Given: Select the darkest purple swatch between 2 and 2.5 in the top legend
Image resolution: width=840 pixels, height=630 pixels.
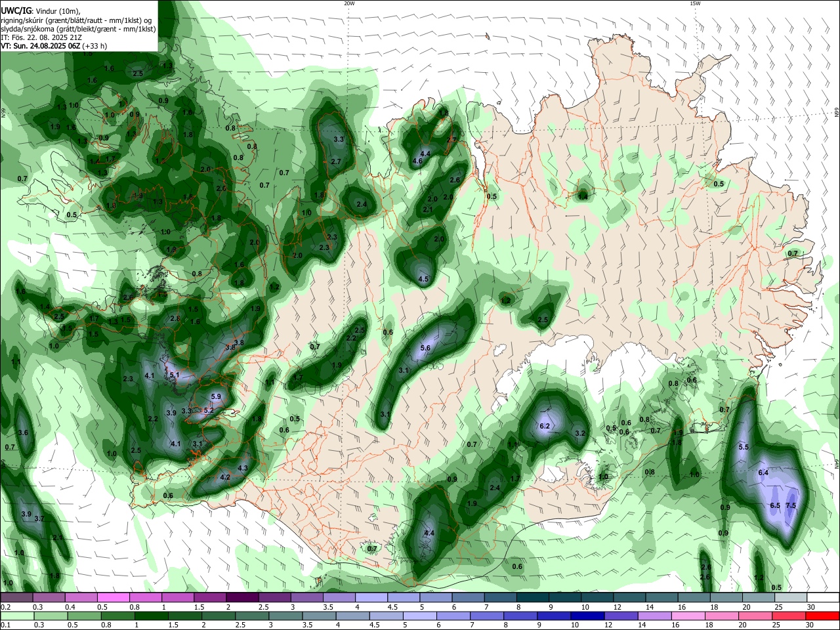Looking at the screenshot, I should 242,598.
